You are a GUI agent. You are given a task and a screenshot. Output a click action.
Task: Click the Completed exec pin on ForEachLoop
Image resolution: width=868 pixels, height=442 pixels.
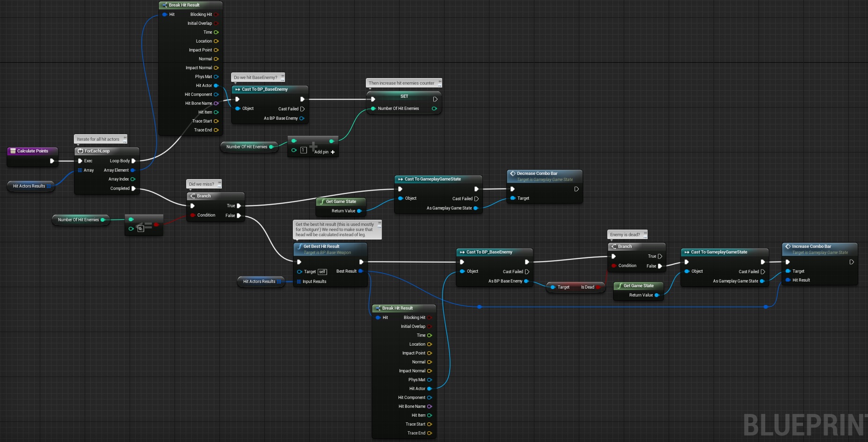(x=133, y=188)
